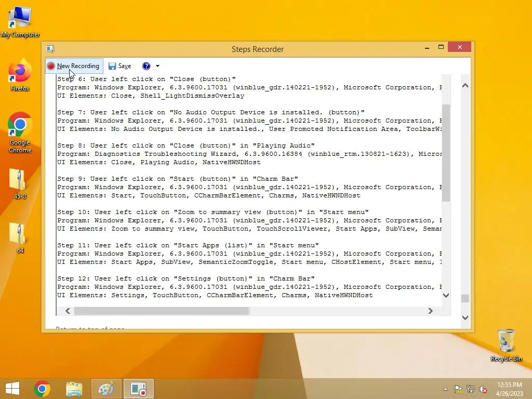Click 'UI Elements: Settings, TouchButton' line

(x=215, y=295)
